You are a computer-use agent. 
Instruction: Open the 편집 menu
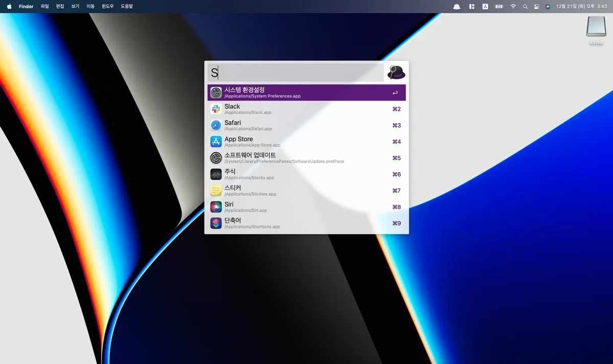click(x=60, y=6)
